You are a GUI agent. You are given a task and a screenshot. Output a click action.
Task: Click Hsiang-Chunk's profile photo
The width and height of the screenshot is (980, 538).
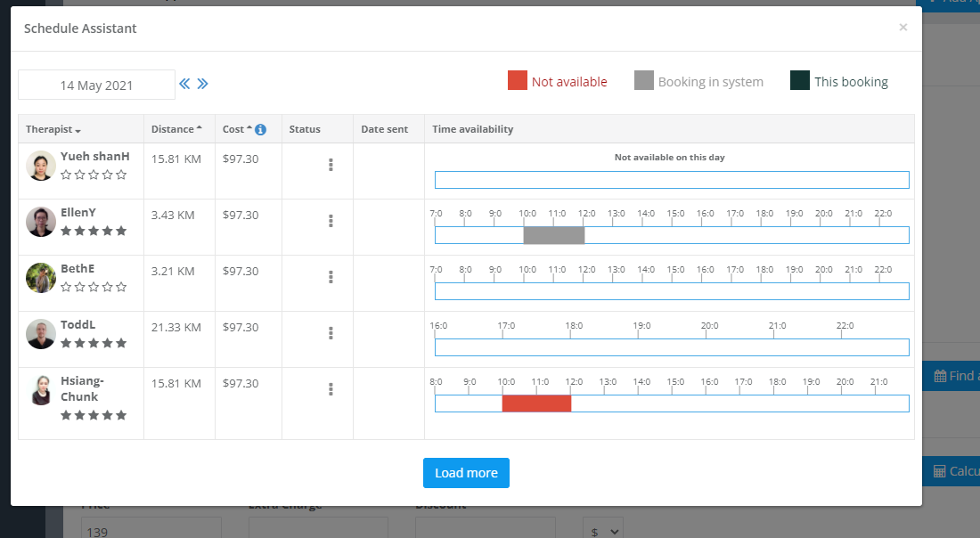(x=41, y=390)
